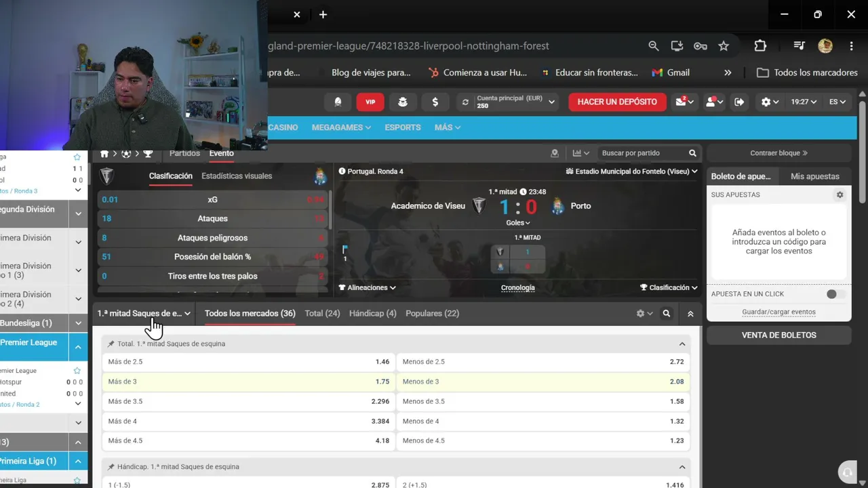The height and width of the screenshot is (488, 868).
Task: Open Todos los marcadores bookmarks folder
Action: click(x=807, y=73)
